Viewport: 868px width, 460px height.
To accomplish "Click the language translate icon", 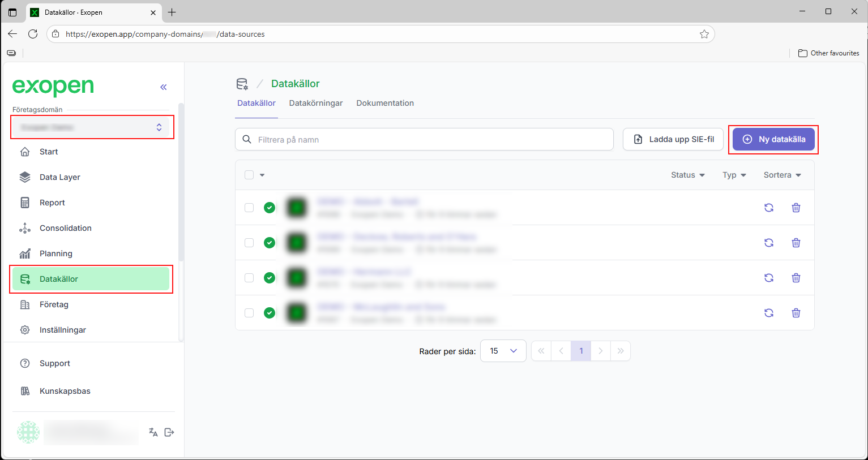I will click(x=153, y=432).
